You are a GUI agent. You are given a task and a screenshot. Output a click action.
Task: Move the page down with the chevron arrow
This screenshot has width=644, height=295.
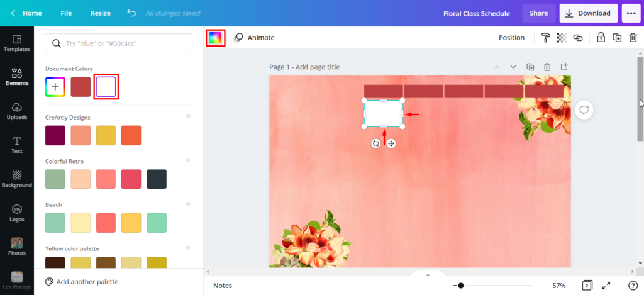(x=513, y=67)
